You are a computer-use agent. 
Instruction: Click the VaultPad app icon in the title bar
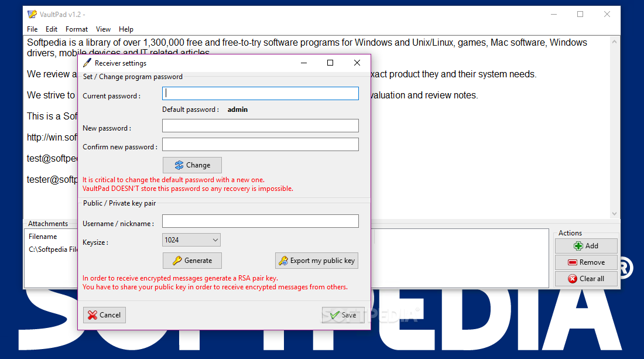tap(32, 15)
